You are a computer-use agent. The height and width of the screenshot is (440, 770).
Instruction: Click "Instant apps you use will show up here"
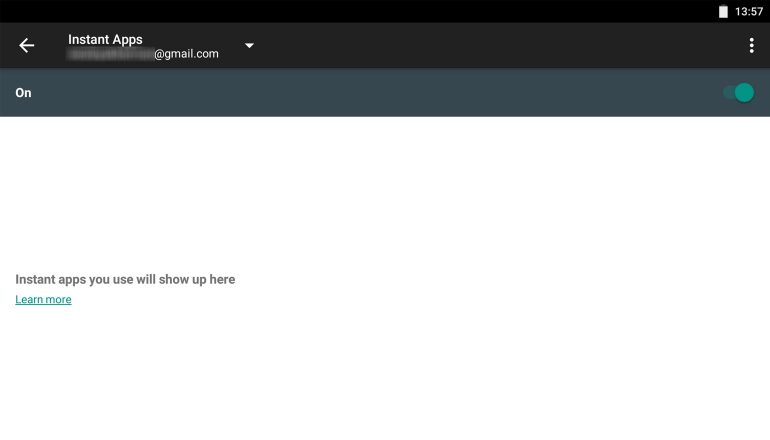125,280
